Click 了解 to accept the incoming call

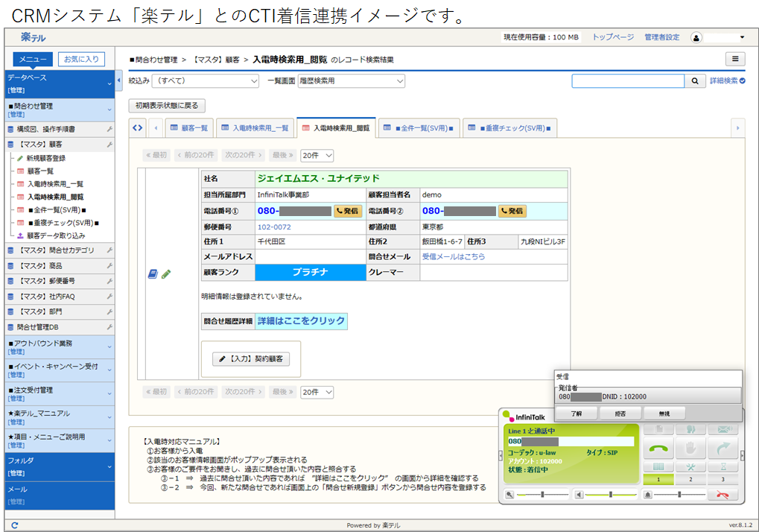click(577, 413)
